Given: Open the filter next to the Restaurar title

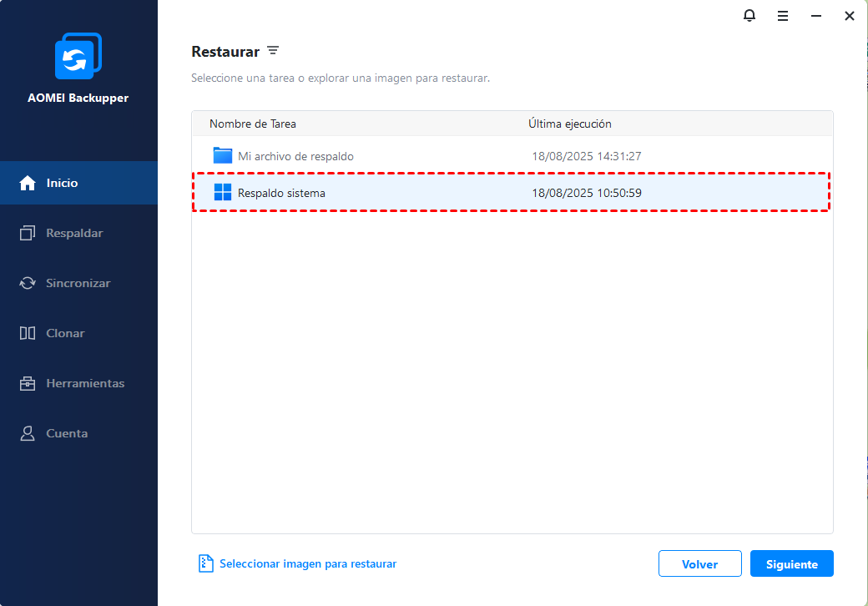Looking at the screenshot, I should tap(273, 51).
